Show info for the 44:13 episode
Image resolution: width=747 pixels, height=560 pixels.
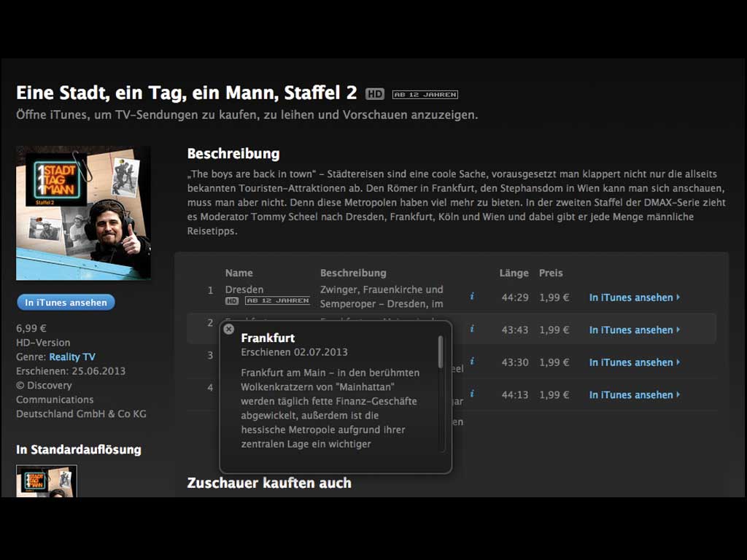pyautogui.click(x=472, y=394)
